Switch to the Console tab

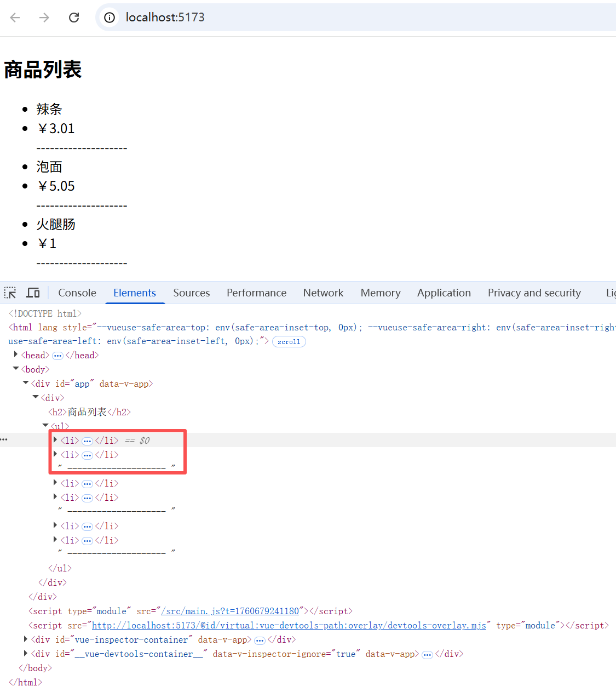click(x=77, y=293)
